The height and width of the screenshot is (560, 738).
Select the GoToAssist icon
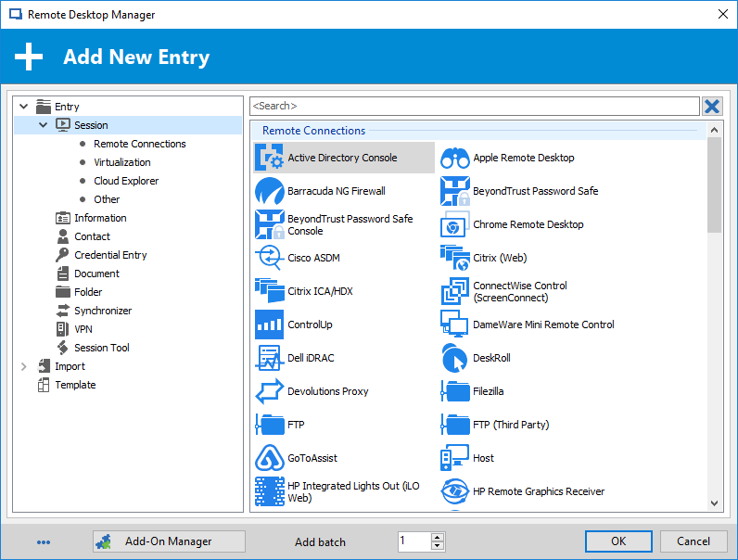270,458
